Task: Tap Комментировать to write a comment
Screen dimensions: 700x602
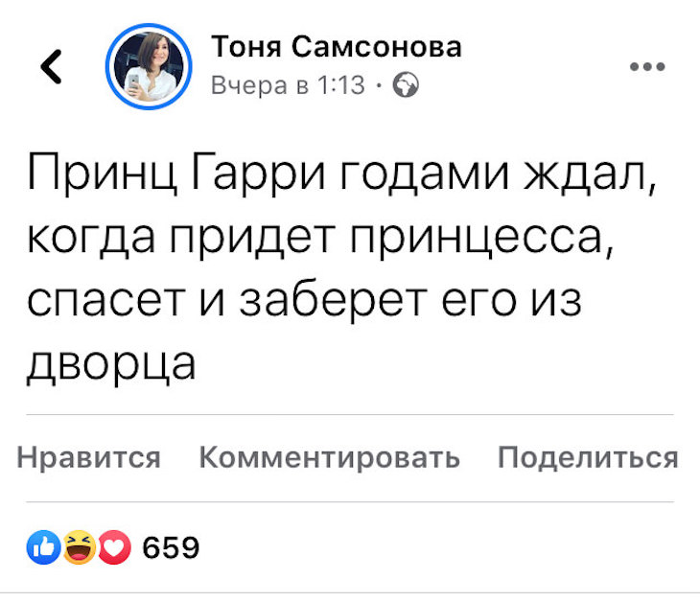Action: coord(329,457)
